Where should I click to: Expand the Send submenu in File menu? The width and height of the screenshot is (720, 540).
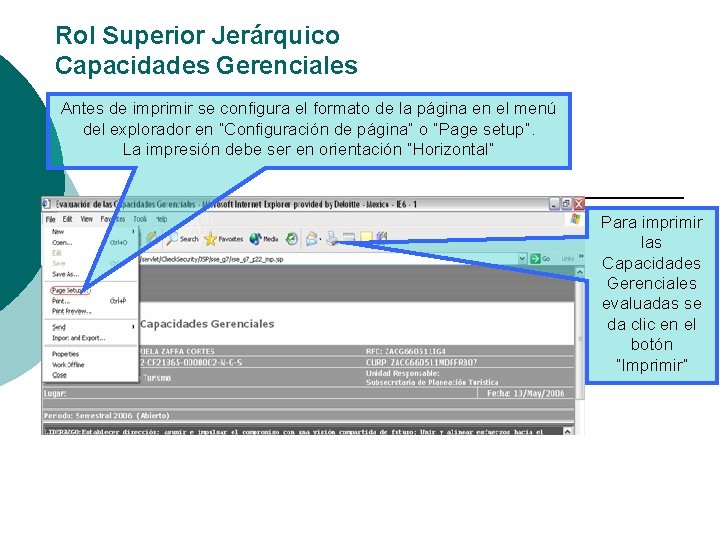(x=90, y=327)
